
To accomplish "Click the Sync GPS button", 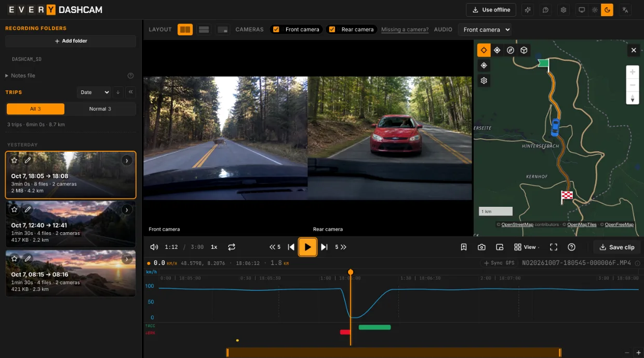I will click(x=499, y=263).
